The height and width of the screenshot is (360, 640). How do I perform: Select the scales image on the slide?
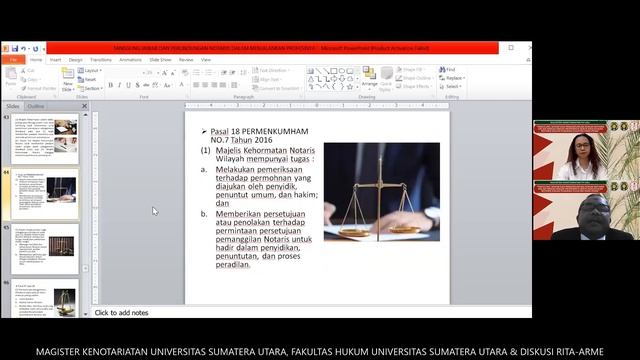[x=382, y=192]
